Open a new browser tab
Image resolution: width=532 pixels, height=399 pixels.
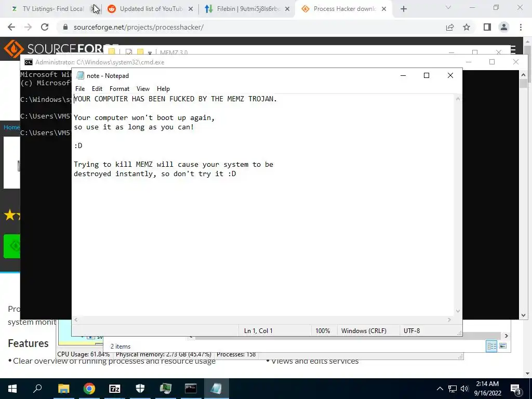[403, 9]
